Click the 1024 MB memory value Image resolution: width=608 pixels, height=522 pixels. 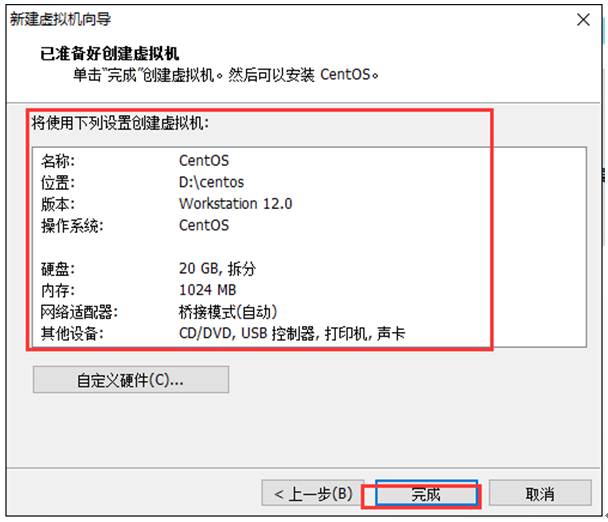207,290
